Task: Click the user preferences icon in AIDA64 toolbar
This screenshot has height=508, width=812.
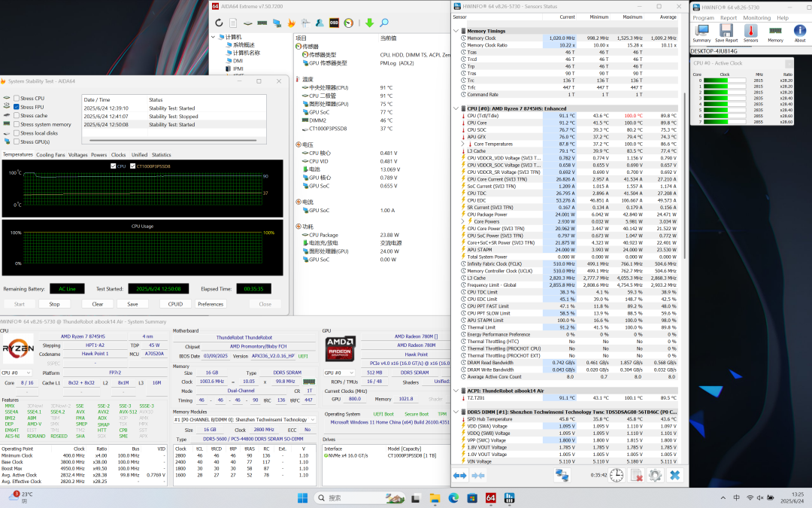Action: tap(320, 23)
